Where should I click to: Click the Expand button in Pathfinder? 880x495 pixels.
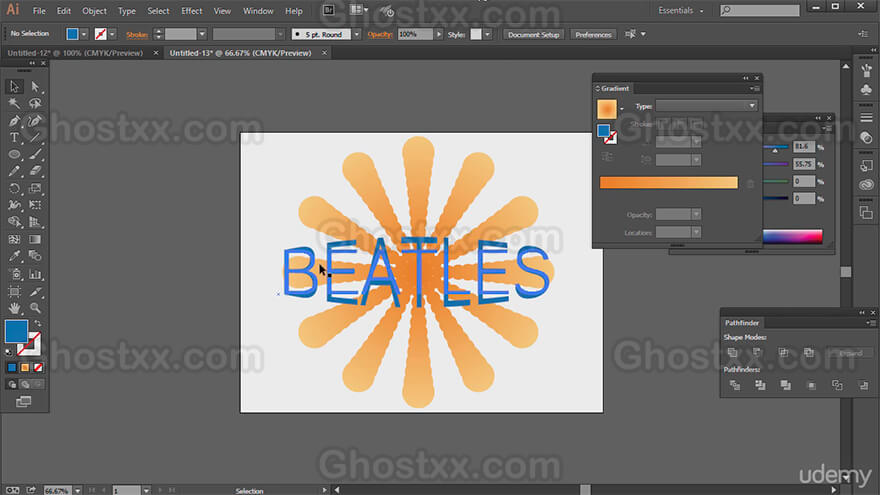point(851,353)
